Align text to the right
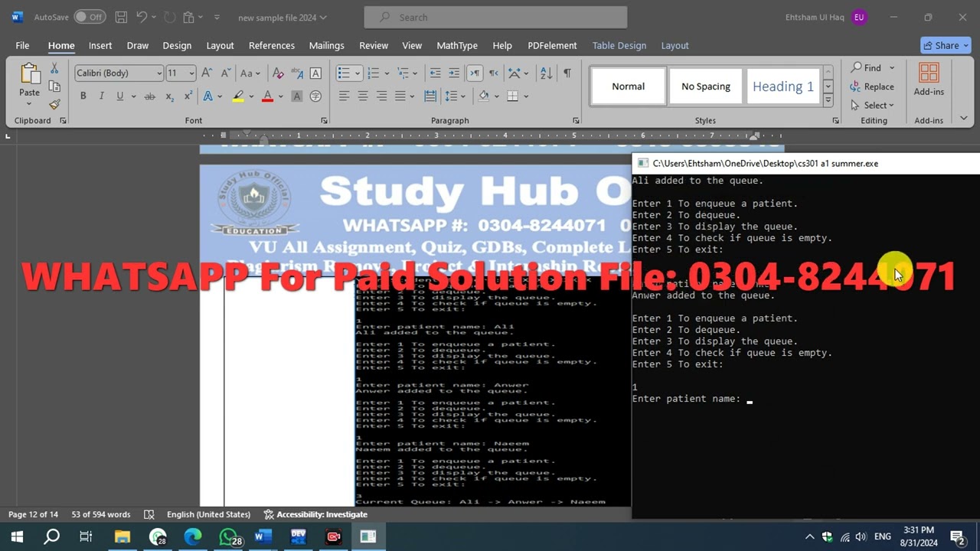 click(381, 96)
